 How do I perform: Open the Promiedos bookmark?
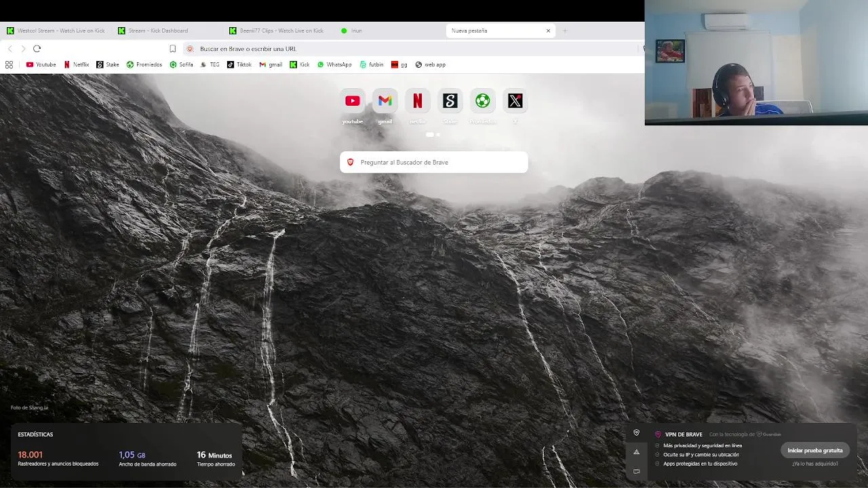tap(144, 64)
